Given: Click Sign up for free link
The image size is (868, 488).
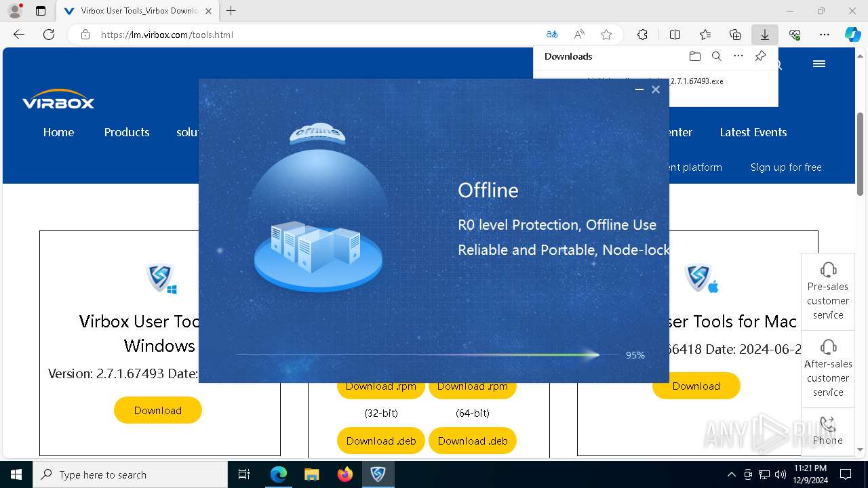Looking at the screenshot, I should click(786, 167).
